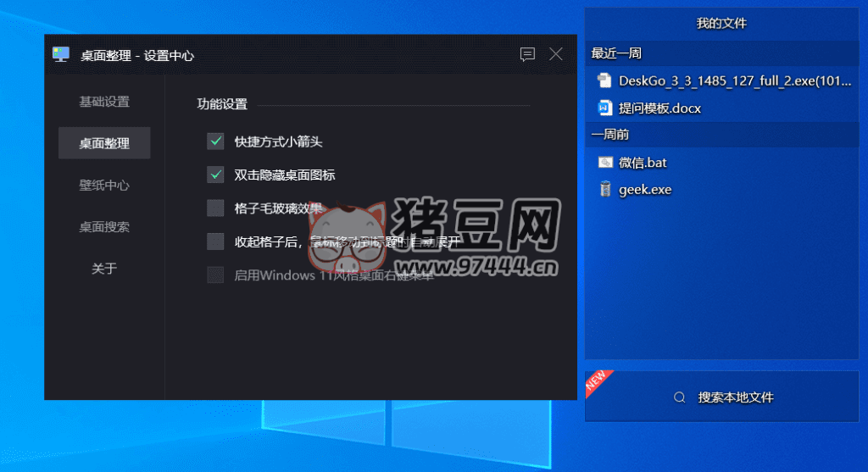
Task: Click the red NEW ribbon badge
Action: (x=598, y=382)
